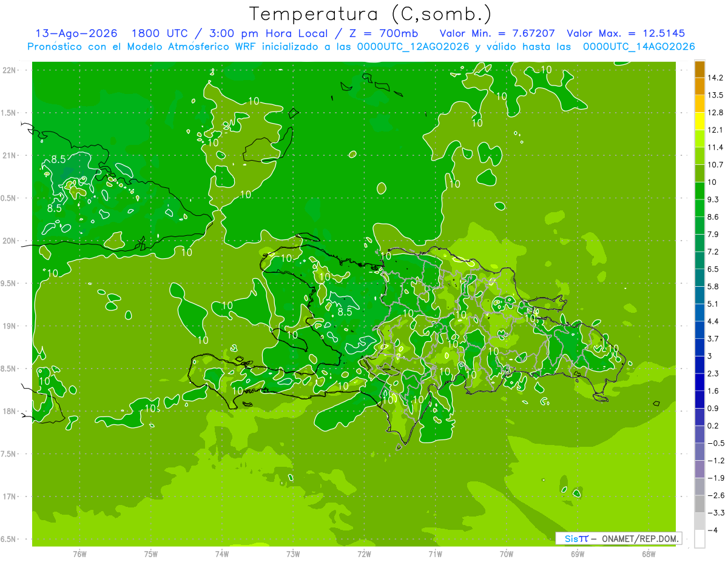Click the legend swatch between 5.1 and 4.4
This screenshot has width=728, height=562.
pyautogui.click(x=699, y=313)
